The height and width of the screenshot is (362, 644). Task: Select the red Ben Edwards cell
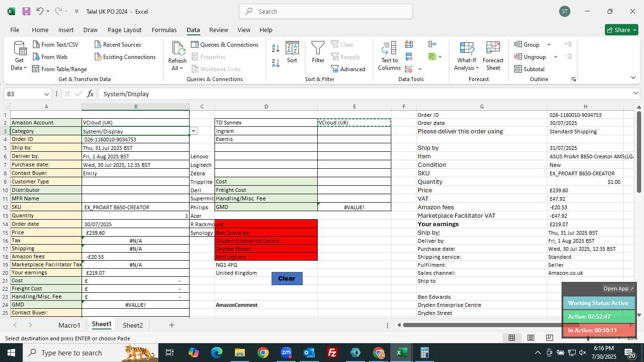click(266, 232)
